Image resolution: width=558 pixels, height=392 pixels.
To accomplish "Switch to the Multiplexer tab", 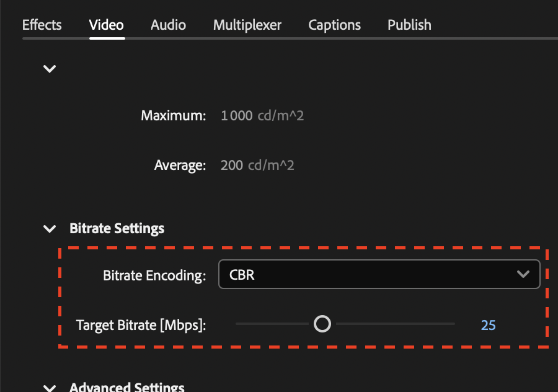I will pyautogui.click(x=247, y=25).
